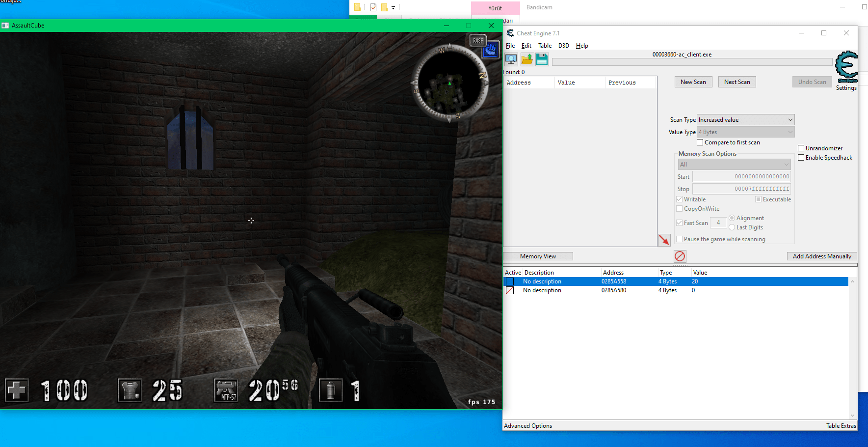Viewport: 868px width, 447px height.
Task: Open the Scan Type dropdown
Action: pos(746,120)
